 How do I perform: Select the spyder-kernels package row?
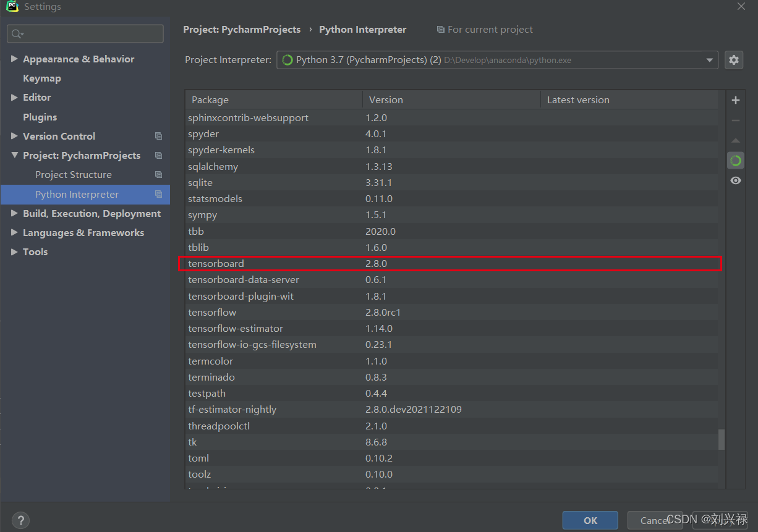(x=451, y=150)
